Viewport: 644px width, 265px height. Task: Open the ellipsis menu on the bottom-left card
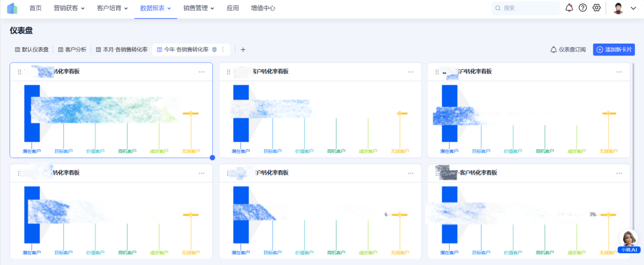click(x=202, y=173)
